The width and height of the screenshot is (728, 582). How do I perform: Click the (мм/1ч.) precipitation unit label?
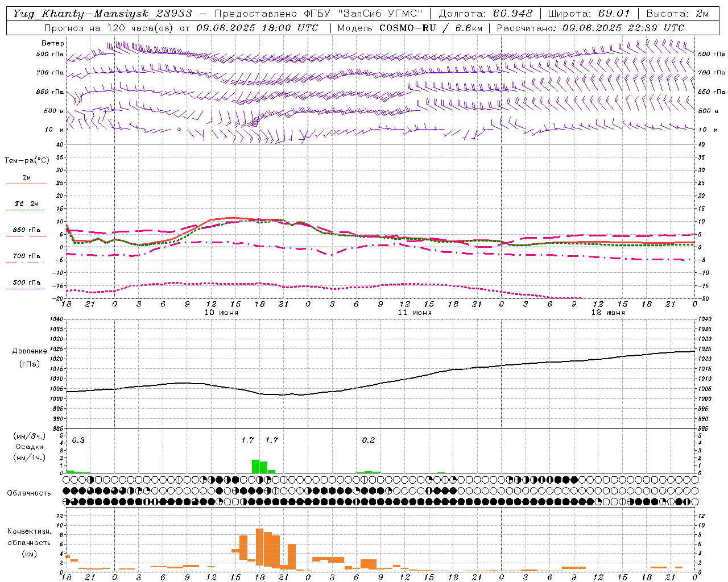tap(30, 458)
